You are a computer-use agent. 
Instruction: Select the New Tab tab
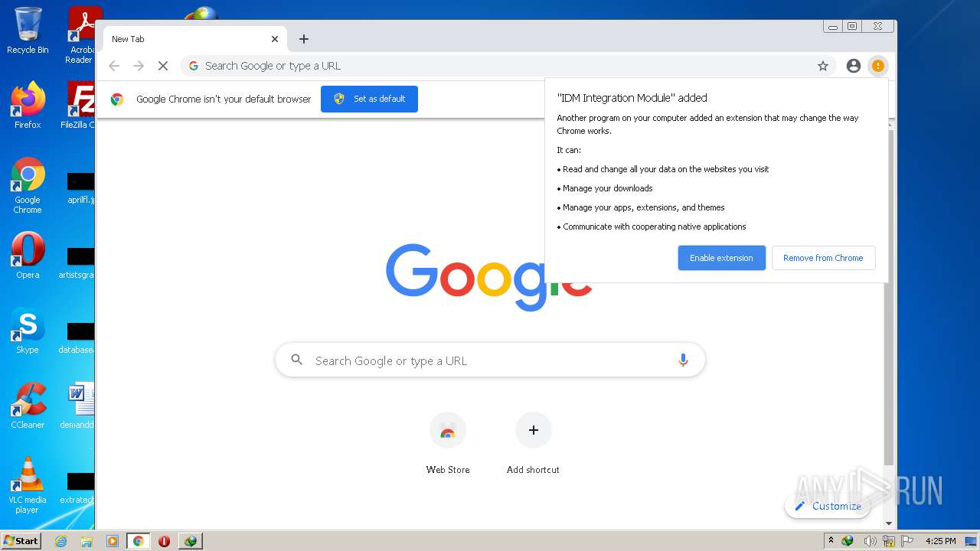coord(194,39)
